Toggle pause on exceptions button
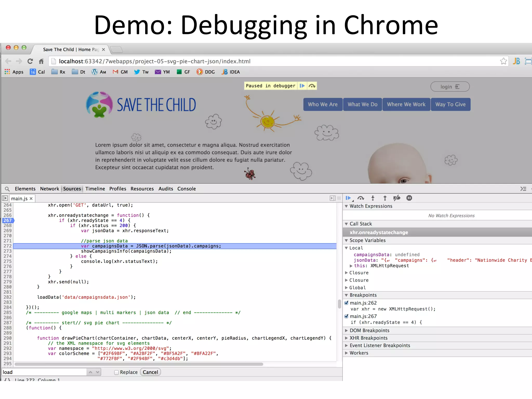Viewport: 532px width, 399px height. pyautogui.click(x=409, y=198)
